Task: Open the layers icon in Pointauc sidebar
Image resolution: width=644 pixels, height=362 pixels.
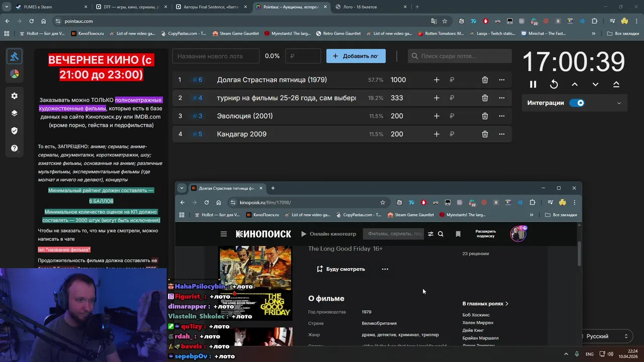Action: tap(14, 113)
